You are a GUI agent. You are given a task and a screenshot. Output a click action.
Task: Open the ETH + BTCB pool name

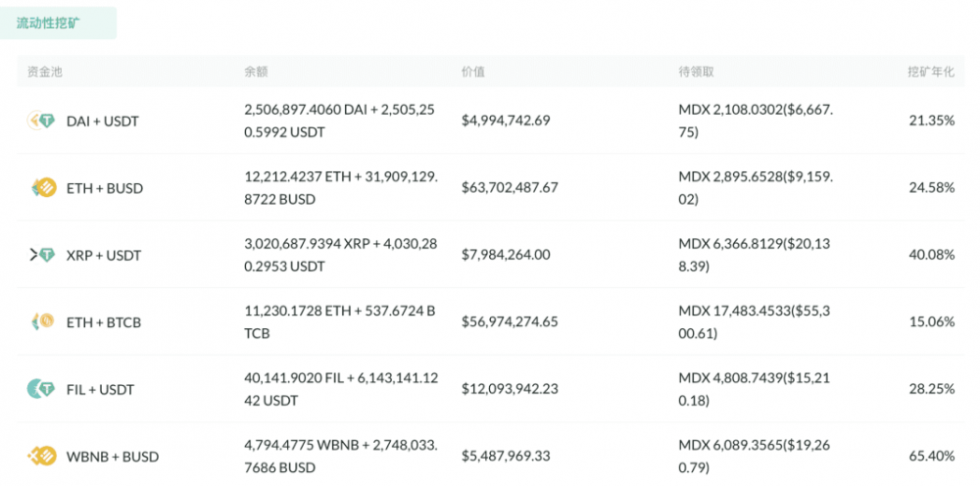(104, 322)
